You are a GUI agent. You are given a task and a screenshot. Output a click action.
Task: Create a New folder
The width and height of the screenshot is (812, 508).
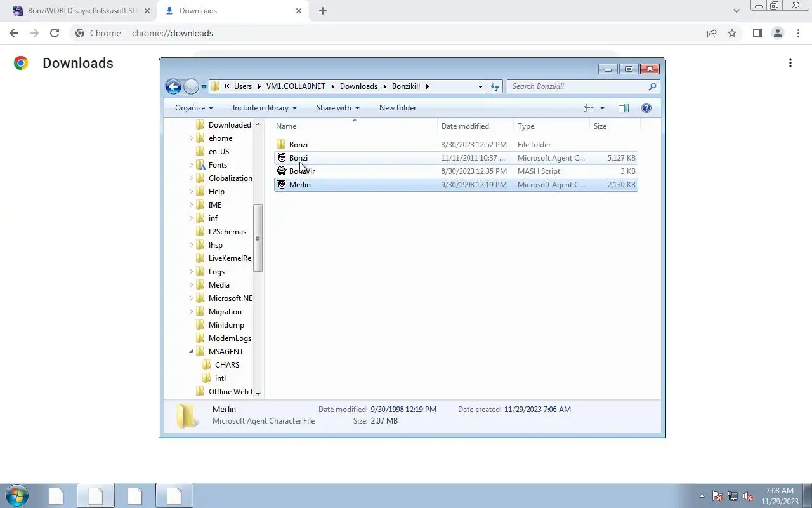(398, 108)
